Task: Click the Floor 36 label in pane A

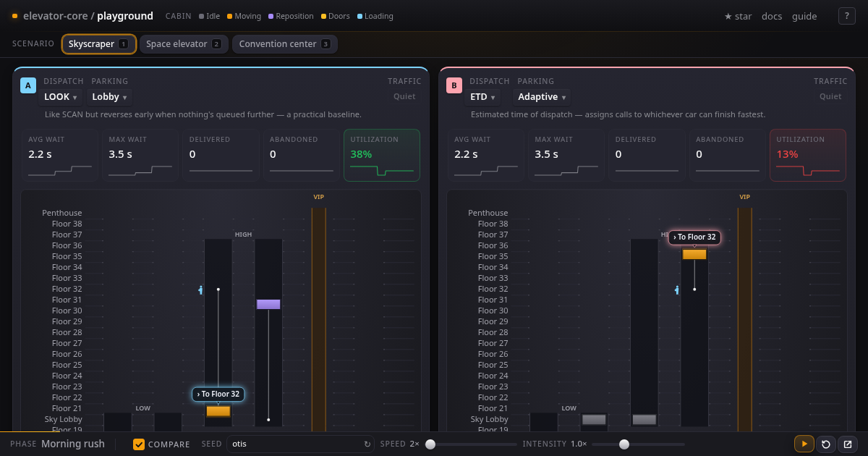Action: [x=67, y=245]
